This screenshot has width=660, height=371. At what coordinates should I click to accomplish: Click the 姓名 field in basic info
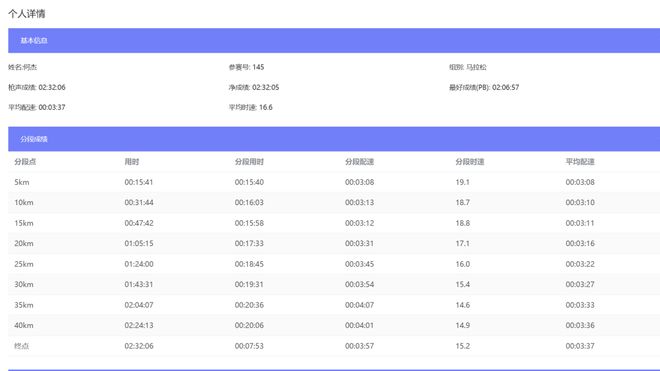click(x=23, y=67)
